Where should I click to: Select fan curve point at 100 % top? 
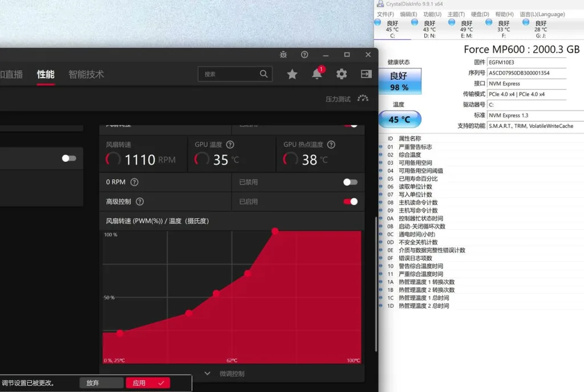(x=275, y=231)
